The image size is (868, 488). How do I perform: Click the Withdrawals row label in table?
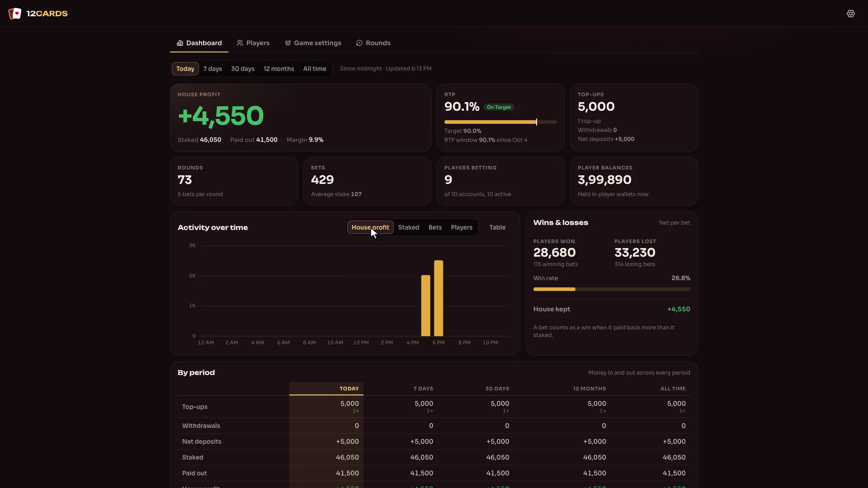201,426
